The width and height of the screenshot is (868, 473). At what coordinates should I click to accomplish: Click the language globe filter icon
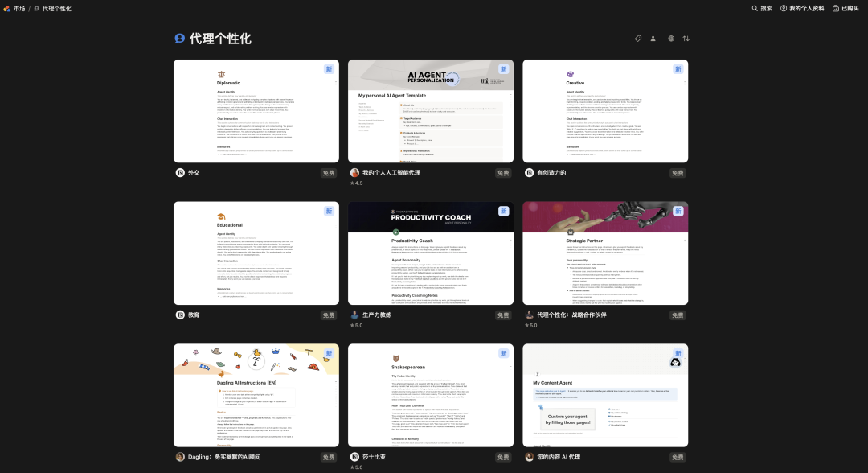point(671,39)
